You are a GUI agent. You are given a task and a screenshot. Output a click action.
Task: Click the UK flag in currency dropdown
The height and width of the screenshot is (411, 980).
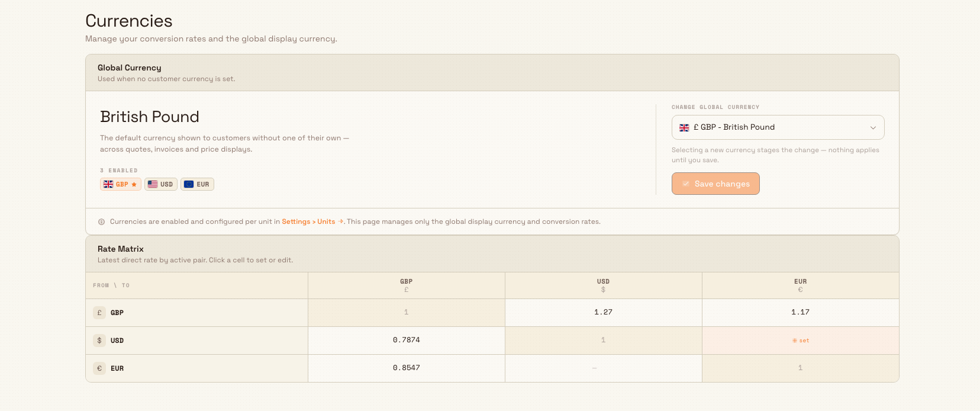tap(684, 127)
